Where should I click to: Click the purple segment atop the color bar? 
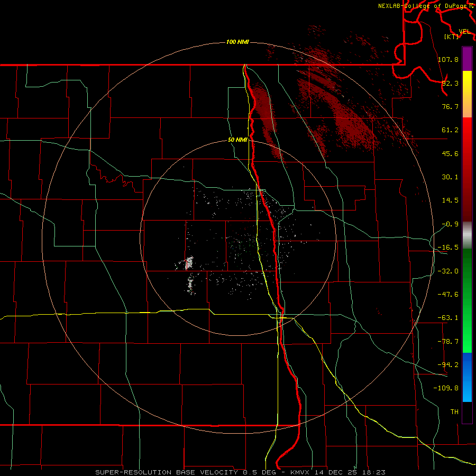tap(467, 59)
